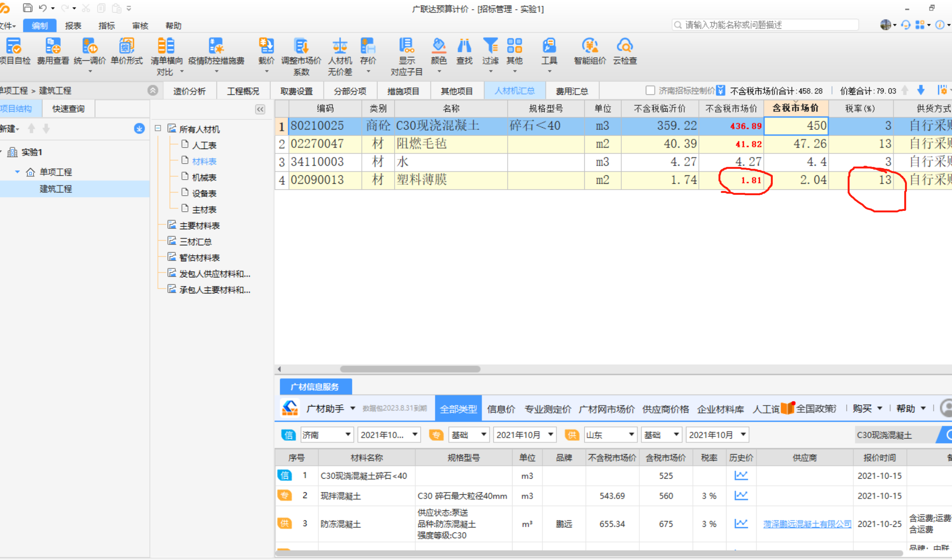Click the save disk icon in title bar
The width and height of the screenshot is (952, 560).
(x=28, y=8)
